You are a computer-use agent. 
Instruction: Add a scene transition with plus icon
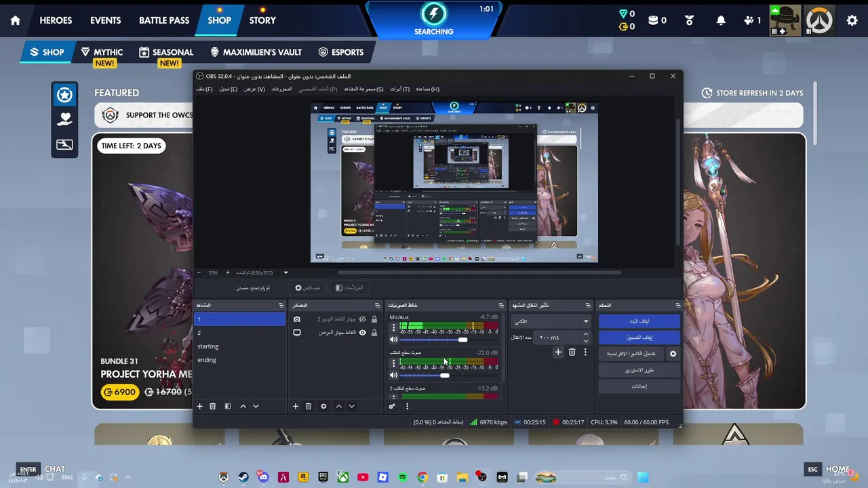(558, 352)
